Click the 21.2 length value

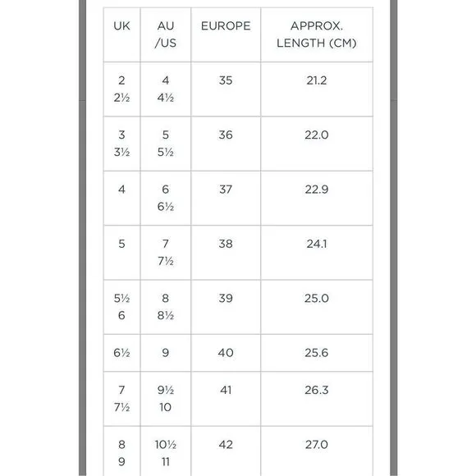[x=317, y=80]
